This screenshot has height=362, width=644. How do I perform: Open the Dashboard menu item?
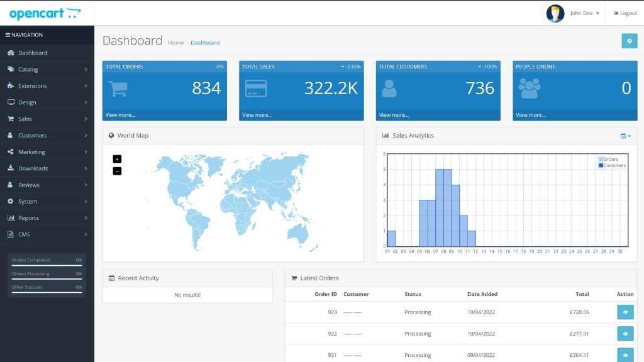tap(33, 53)
